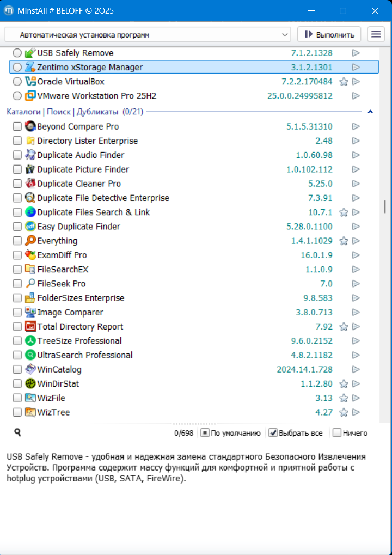
Task: Toggle the "Выбрать все" checkbox
Action: 273,433
